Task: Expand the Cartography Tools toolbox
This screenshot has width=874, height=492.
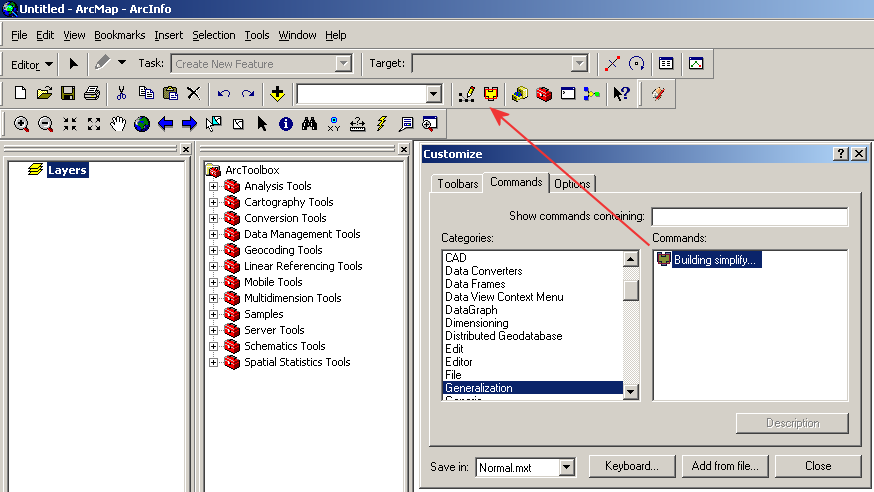Action: point(213,202)
